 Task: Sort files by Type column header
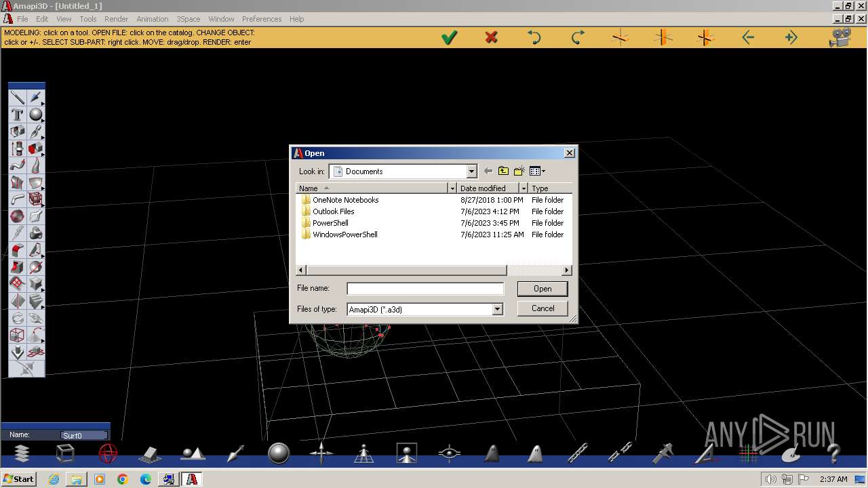click(550, 188)
